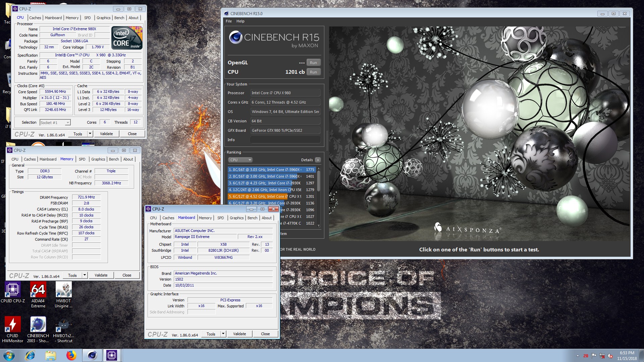Open HWBOTx2 Shortcut desktop icon

pos(63,330)
